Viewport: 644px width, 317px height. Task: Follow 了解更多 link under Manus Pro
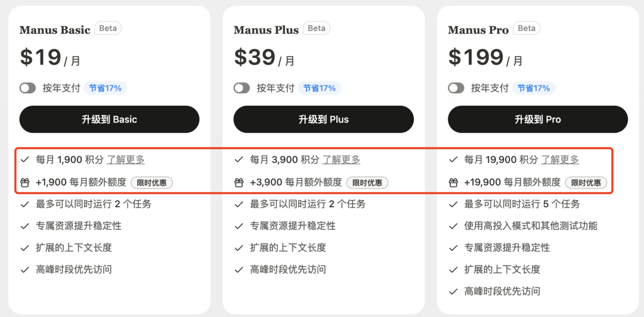coord(560,159)
